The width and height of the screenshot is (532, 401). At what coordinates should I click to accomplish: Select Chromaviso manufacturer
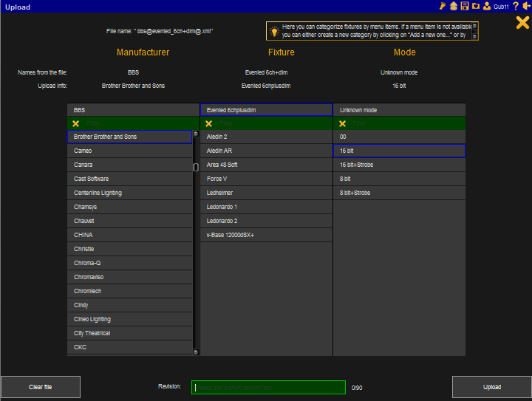[x=129, y=277]
